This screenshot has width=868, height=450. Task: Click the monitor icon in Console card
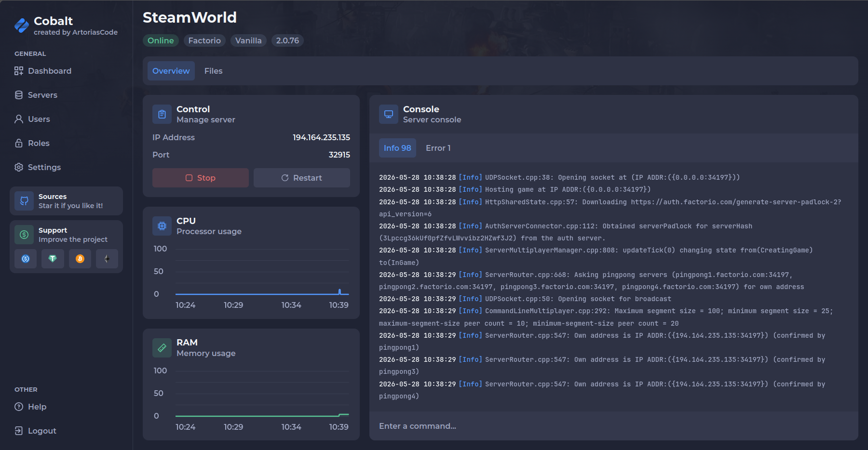pos(389,114)
